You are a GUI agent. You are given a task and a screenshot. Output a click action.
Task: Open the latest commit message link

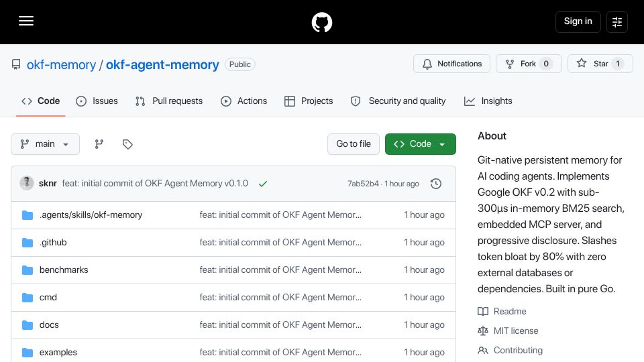coord(155,184)
